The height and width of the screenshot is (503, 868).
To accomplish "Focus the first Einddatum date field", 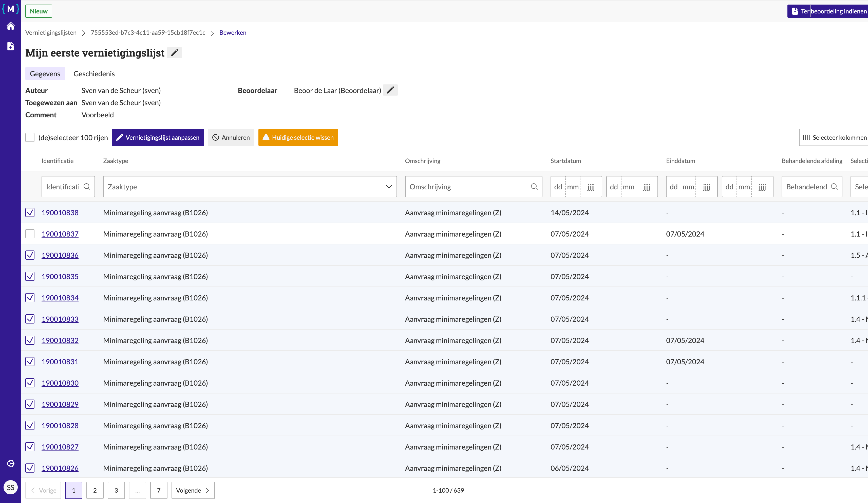I will (692, 187).
